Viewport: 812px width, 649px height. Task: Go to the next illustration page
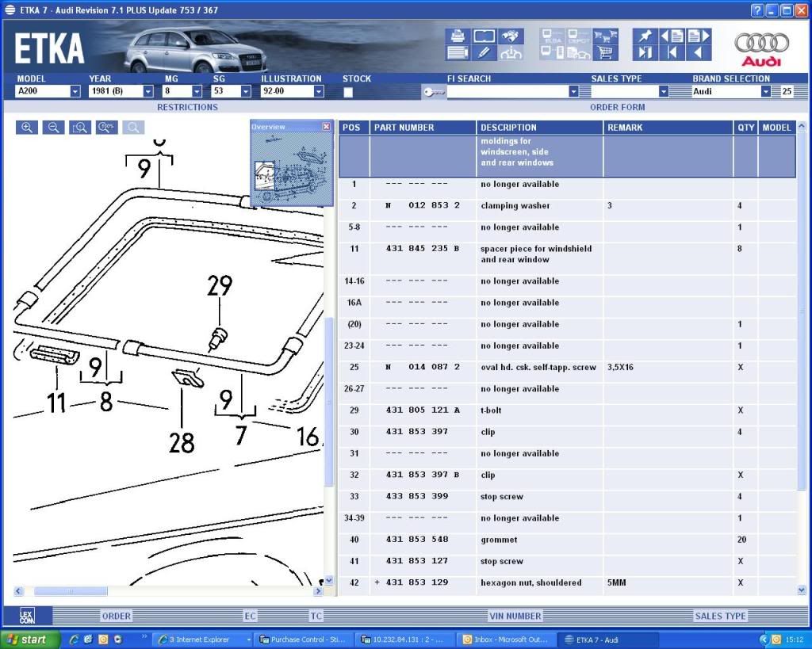point(699,36)
